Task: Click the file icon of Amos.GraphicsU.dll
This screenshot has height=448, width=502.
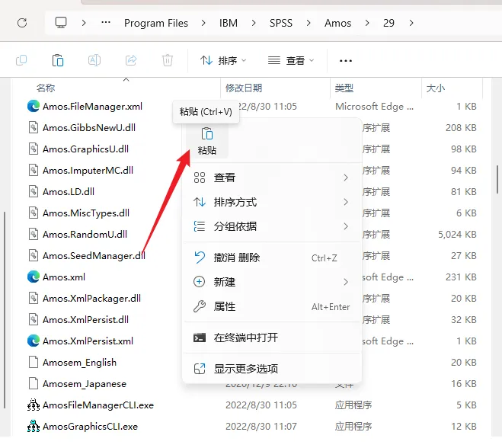Action: (34, 149)
